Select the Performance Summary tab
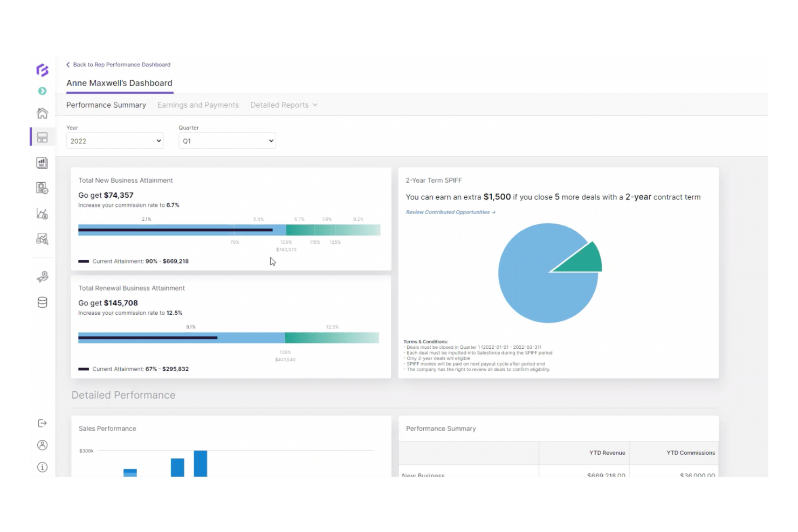This screenshot has width=798, height=532. point(106,105)
